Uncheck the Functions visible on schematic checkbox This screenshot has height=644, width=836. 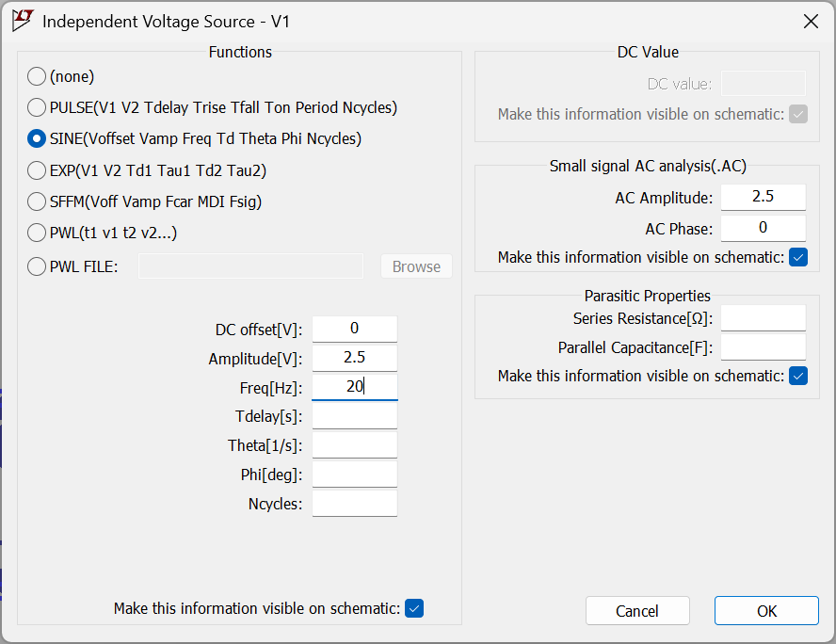414,608
